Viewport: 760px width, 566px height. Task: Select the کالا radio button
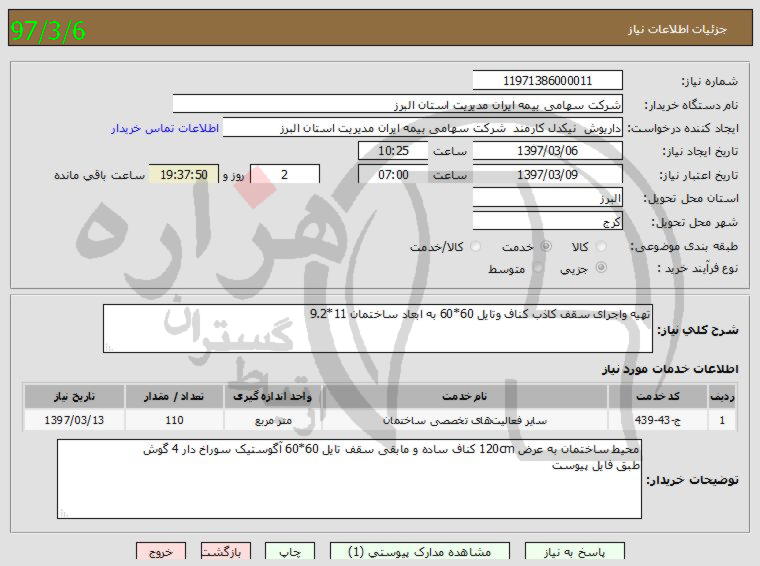click(601, 247)
